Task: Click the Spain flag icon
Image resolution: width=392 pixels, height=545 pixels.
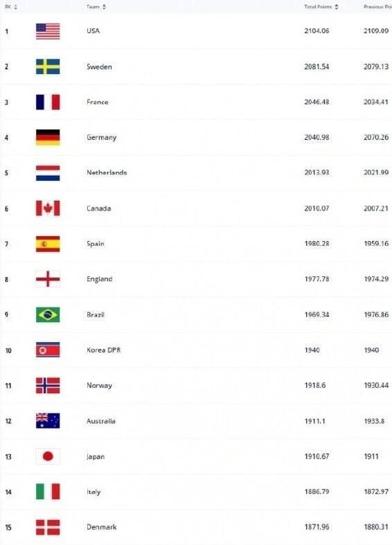Action: pyautogui.click(x=48, y=244)
